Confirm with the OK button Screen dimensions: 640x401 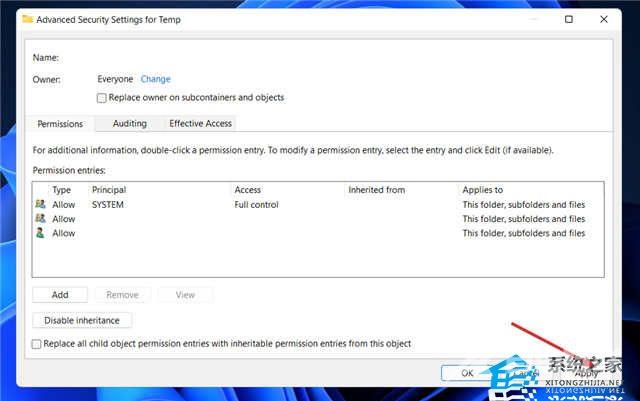[467, 372]
